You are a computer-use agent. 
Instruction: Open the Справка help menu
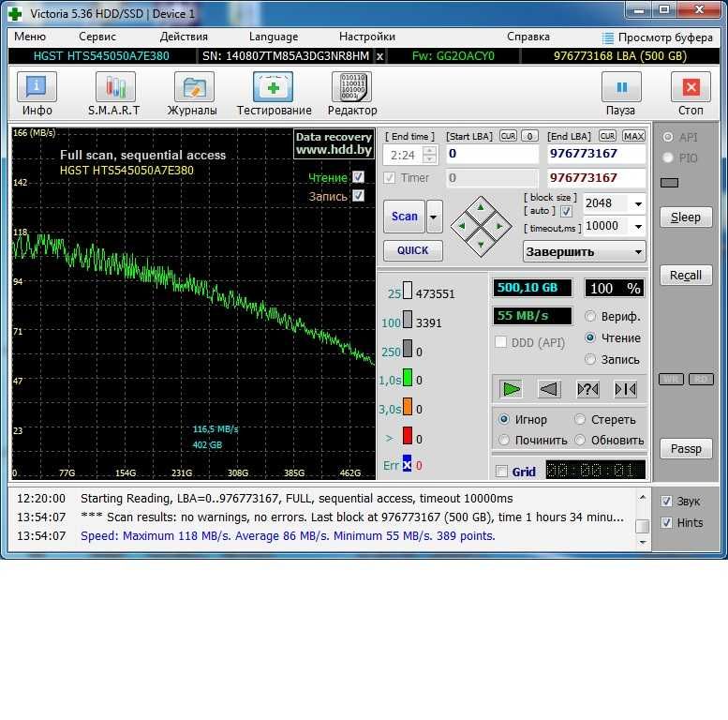point(528,37)
